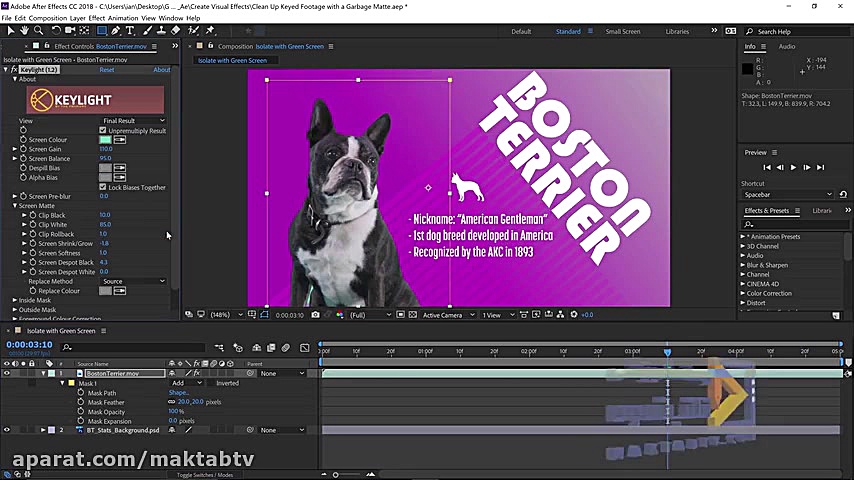Switch to the Standard workspace
854x480 pixels.
568,32
